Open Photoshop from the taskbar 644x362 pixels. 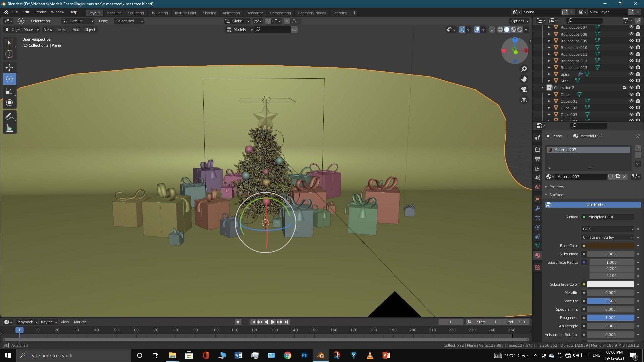click(x=304, y=355)
